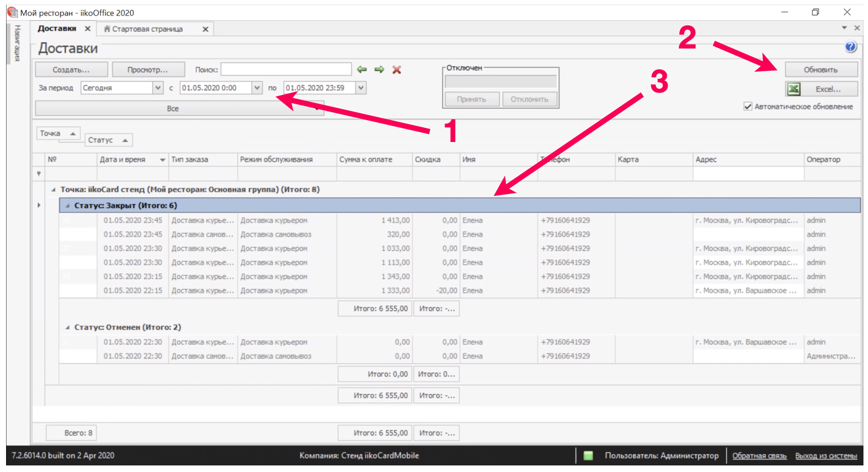The image size is (868, 472).
Task: Open help via blue question mark icon
Action: pyautogui.click(x=850, y=47)
